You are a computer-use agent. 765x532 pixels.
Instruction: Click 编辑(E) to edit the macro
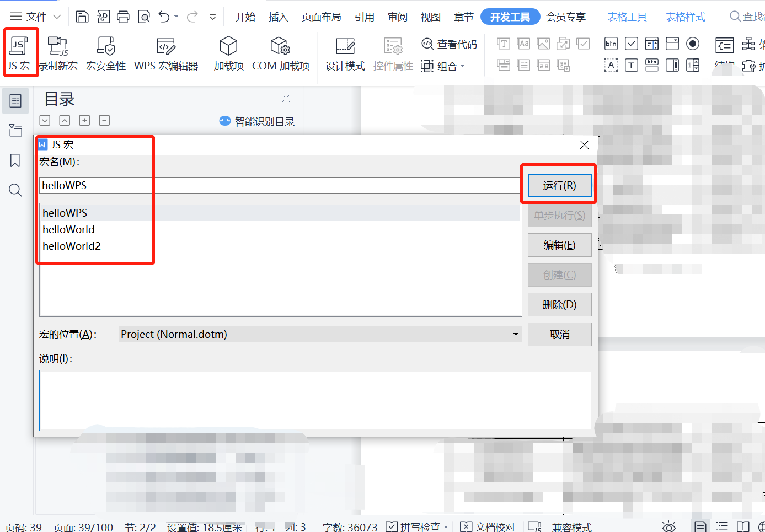559,245
